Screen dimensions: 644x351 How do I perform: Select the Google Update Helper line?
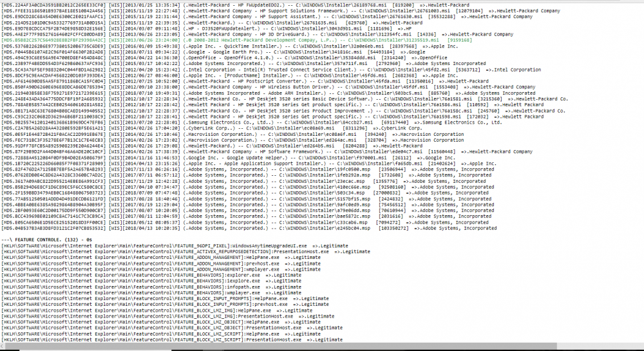pyautogui.click(x=229, y=158)
